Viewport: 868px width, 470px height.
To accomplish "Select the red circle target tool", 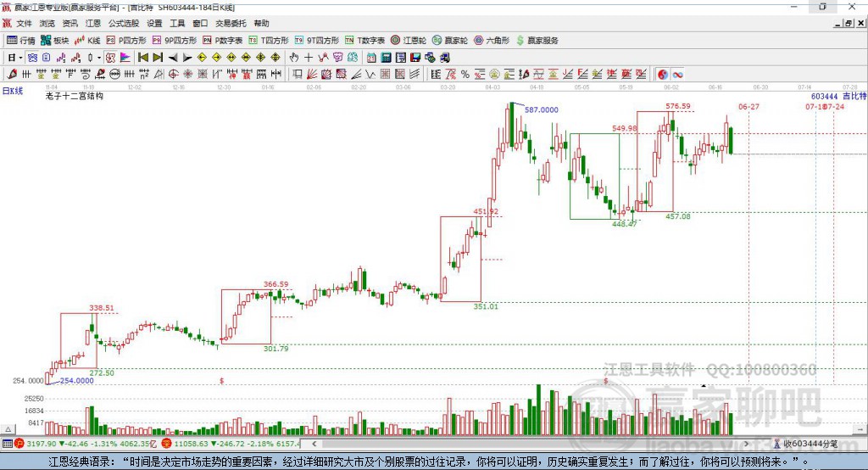I will pos(173,75).
